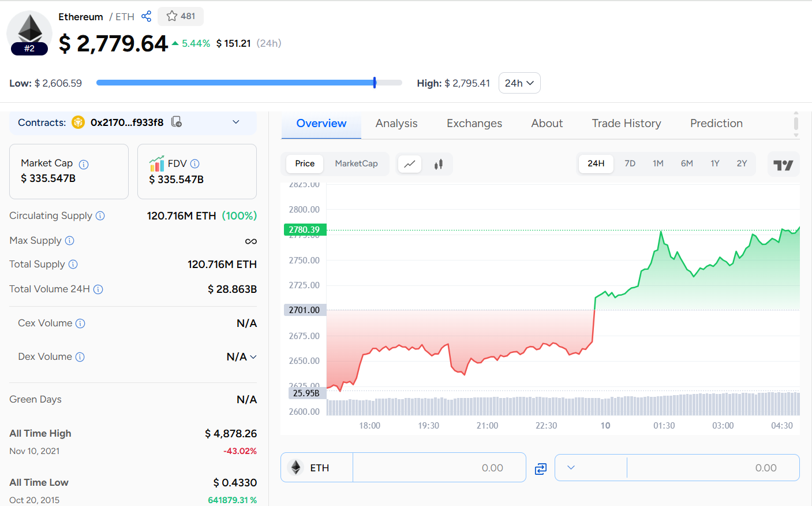Click the FDV chart icon
This screenshot has height=506, width=812.
156,164
